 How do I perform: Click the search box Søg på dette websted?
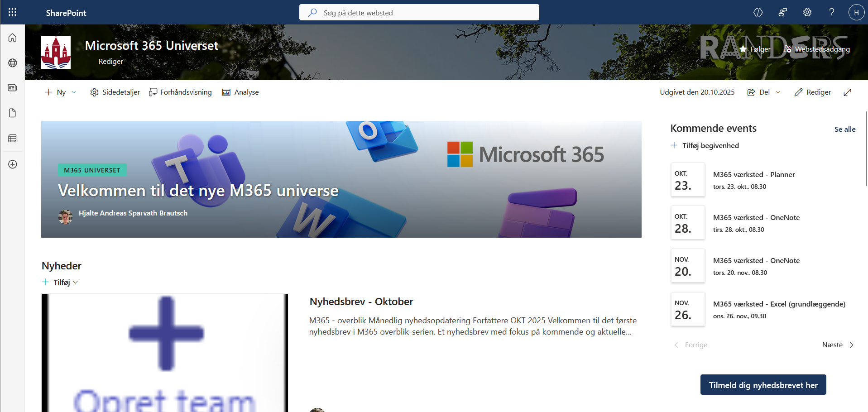click(x=419, y=13)
